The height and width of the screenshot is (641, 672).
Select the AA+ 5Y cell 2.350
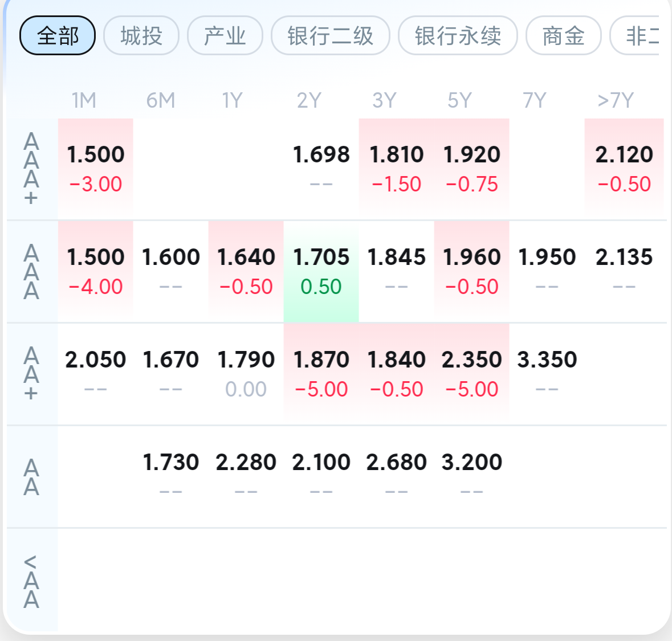(x=471, y=374)
